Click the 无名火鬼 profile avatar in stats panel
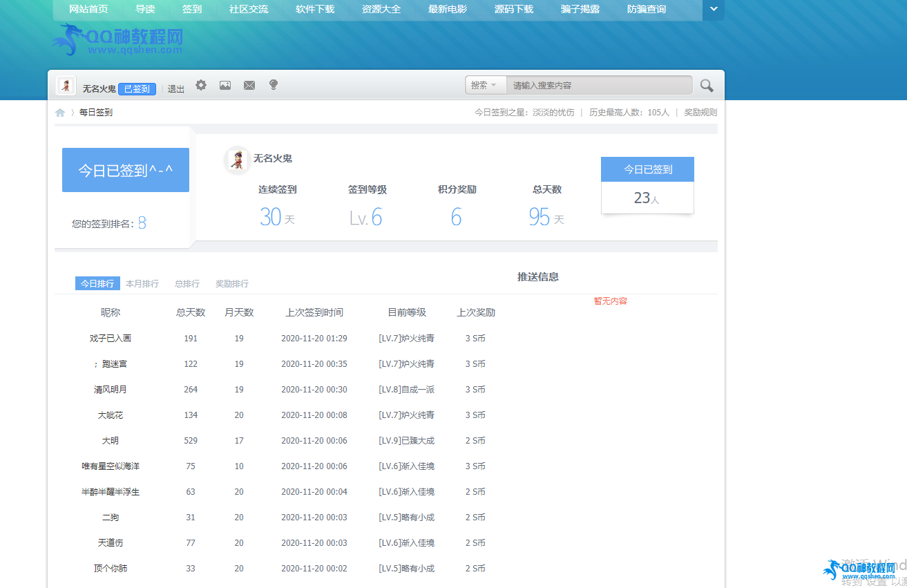 [238, 160]
